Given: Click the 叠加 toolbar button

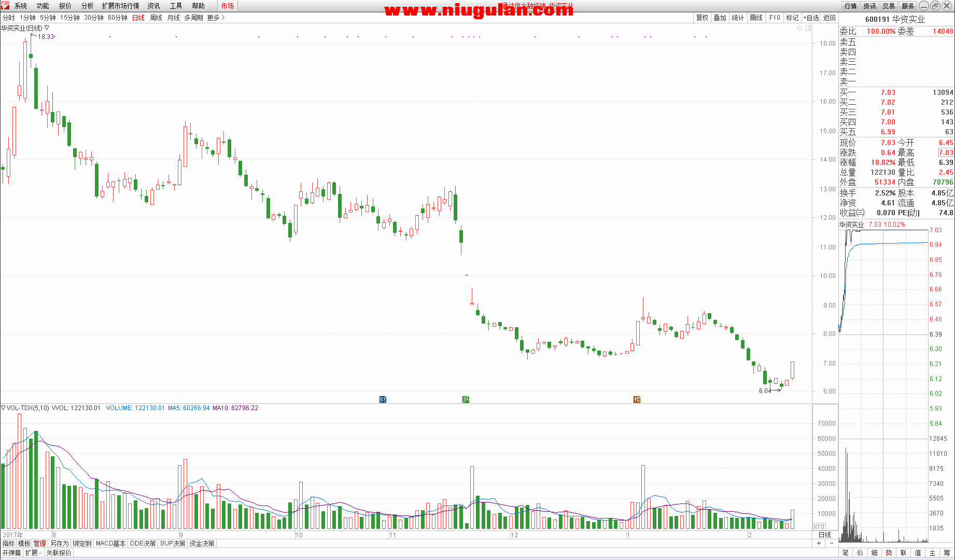Looking at the screenshot, I should pyautogui.click(x=720, y=18).
